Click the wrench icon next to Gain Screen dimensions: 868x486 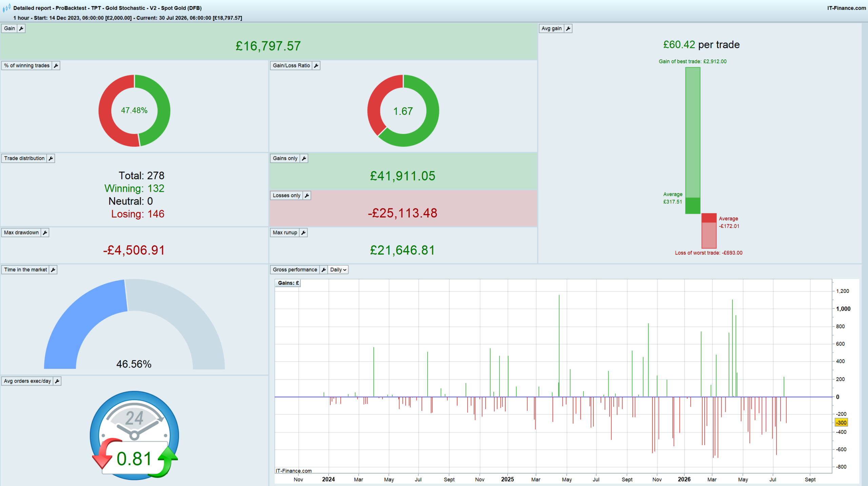pyautogui.click(x=21, y=29)
